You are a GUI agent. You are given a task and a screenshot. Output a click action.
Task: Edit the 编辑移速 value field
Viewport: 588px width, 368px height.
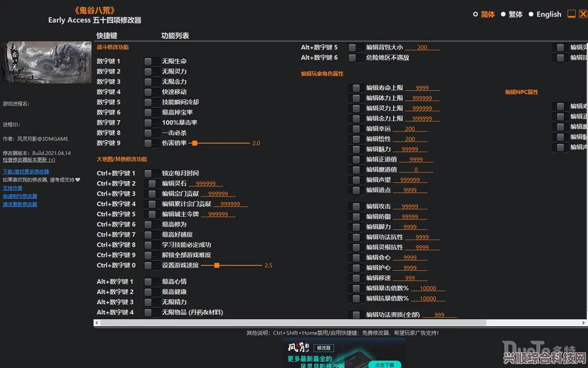(410, 278)
